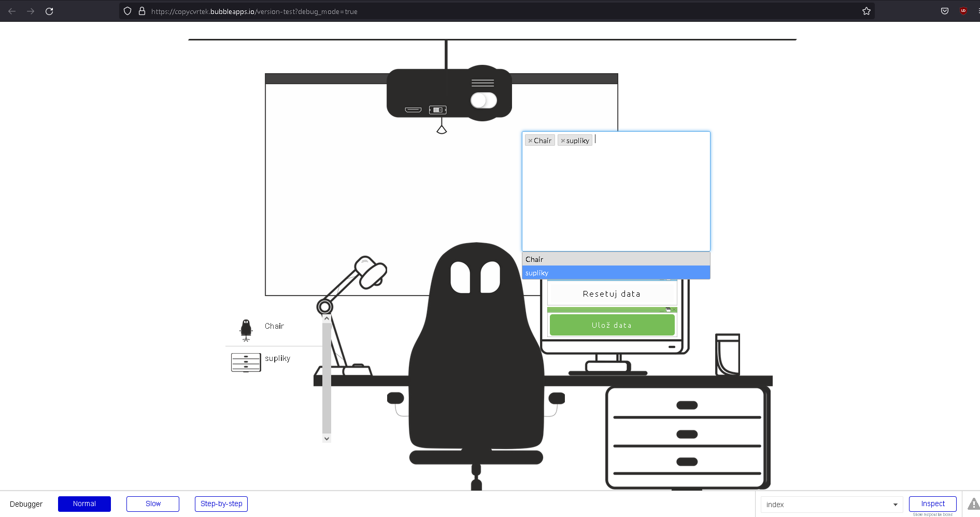Enable Step-by-step debugger mode
Viewport: 980px width, 517px height.
(221, 504)
